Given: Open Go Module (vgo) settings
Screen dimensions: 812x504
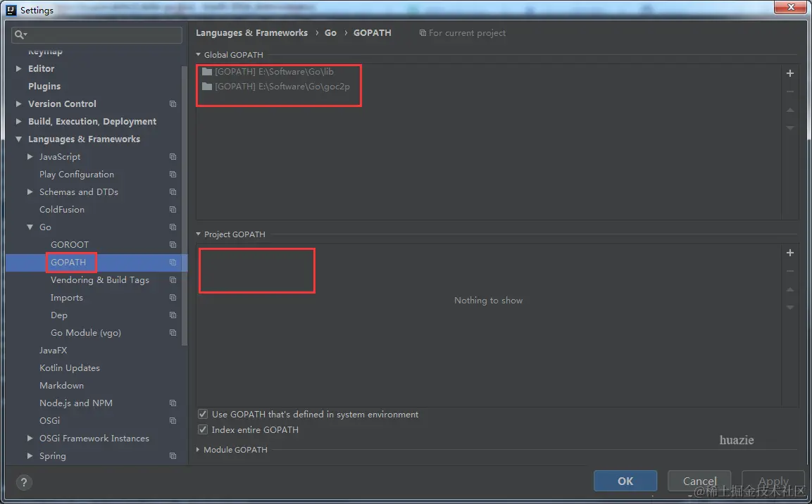Looking at the screenshot, I should (85, 333).
